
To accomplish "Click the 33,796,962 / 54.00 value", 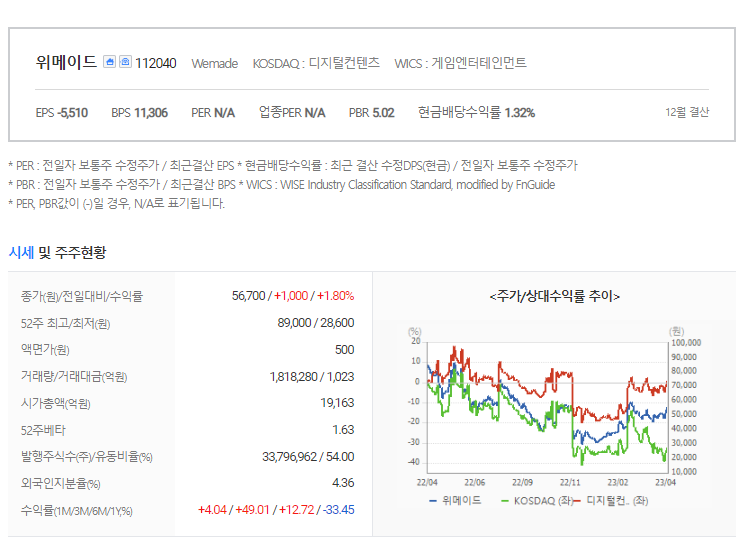I will [x=308, y=457].
